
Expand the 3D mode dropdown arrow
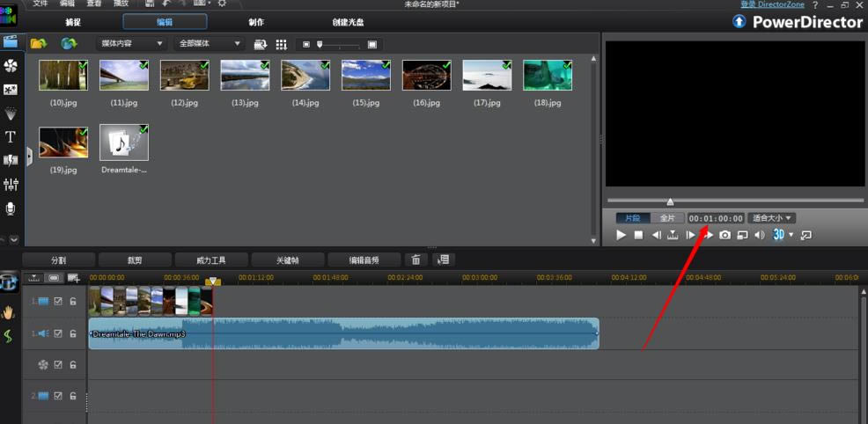coord(791,235)
